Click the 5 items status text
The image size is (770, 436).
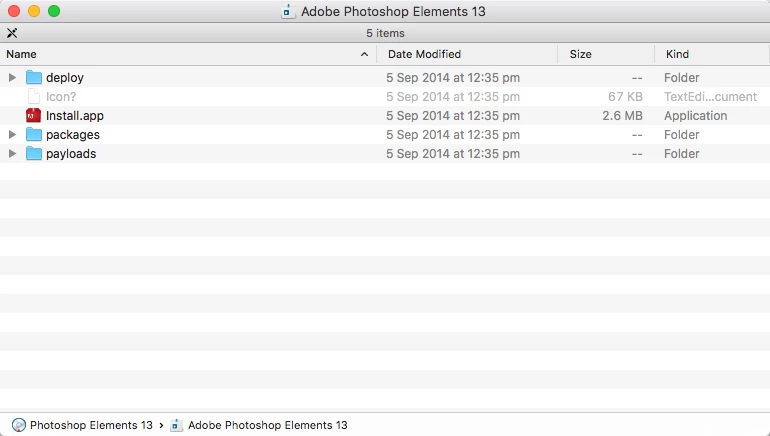(x=385, y=33)
